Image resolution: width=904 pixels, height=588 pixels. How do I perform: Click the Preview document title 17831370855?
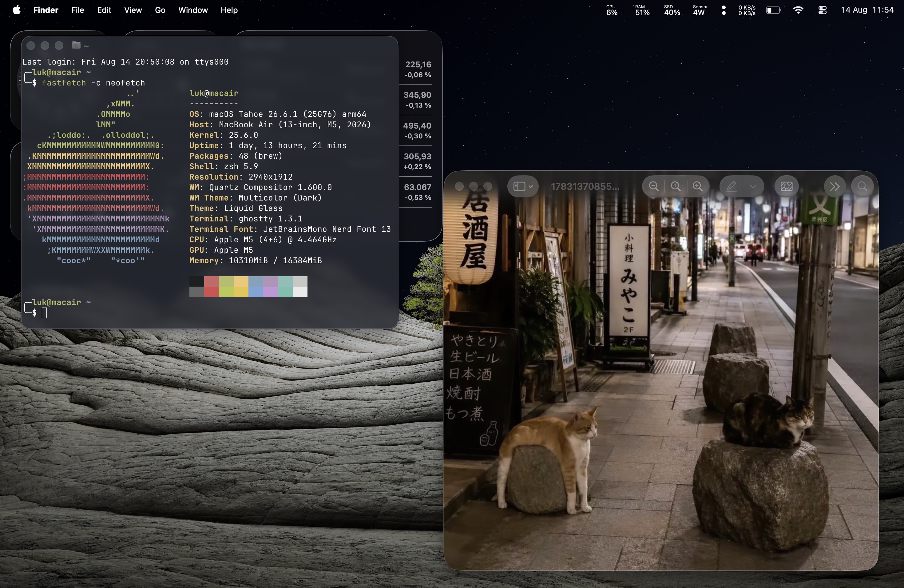(x=585, y=186)
